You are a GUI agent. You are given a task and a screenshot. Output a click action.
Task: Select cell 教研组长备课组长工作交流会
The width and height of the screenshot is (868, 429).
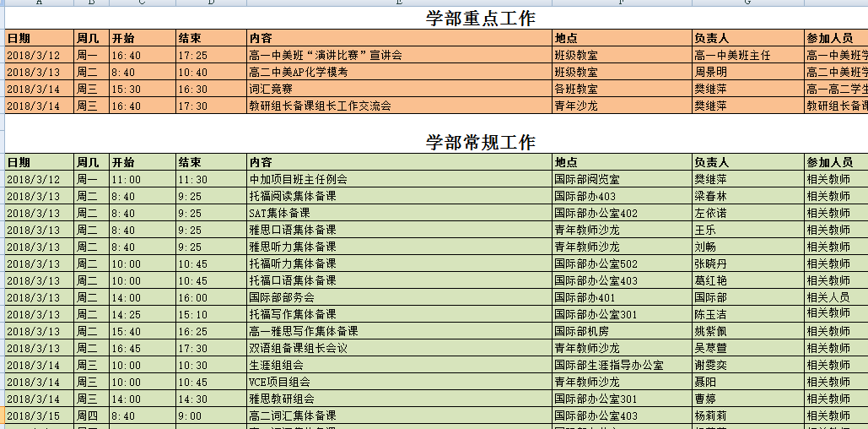[400, 106]
